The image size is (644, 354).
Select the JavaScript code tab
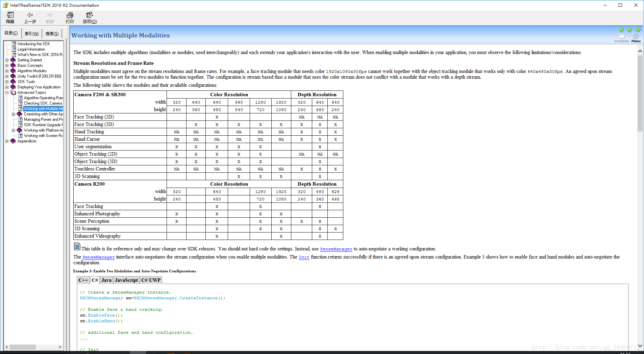pos(126,280)
